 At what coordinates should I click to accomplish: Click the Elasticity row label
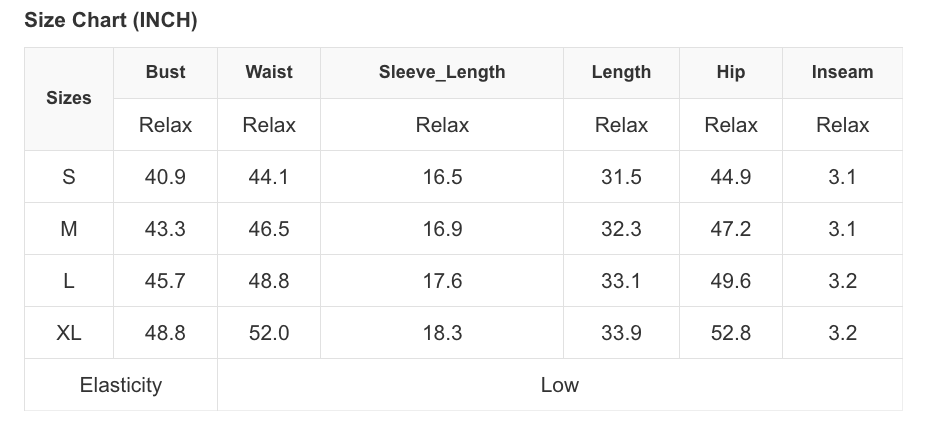tap(121, 385)
